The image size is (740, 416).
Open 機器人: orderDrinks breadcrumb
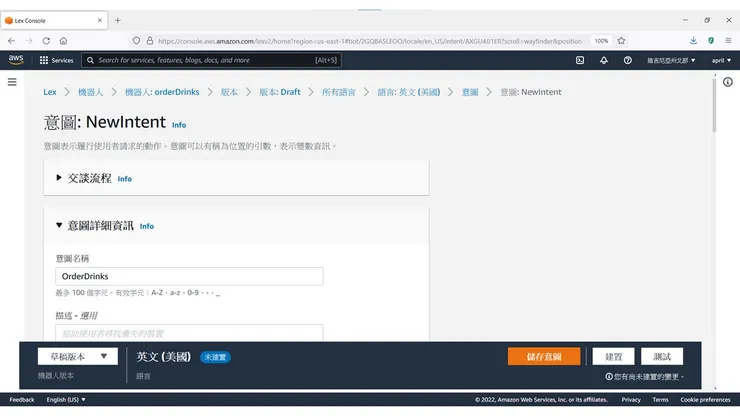[x=162, y=92]
